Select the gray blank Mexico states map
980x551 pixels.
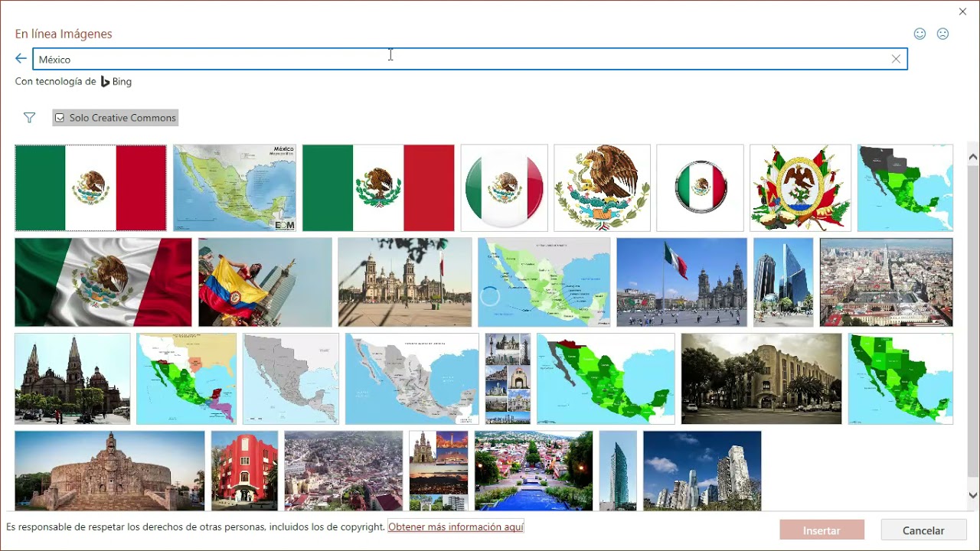pyautogui.click(x=291, y=379)
